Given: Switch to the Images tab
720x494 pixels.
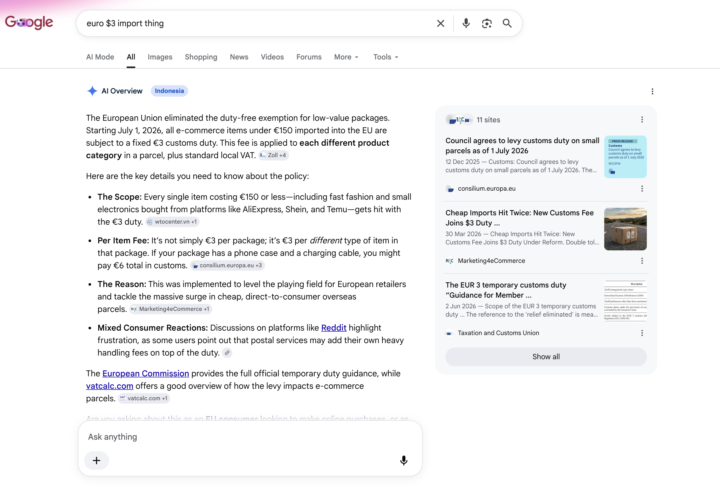Looking at the screenshot, I should pos(160,57).
